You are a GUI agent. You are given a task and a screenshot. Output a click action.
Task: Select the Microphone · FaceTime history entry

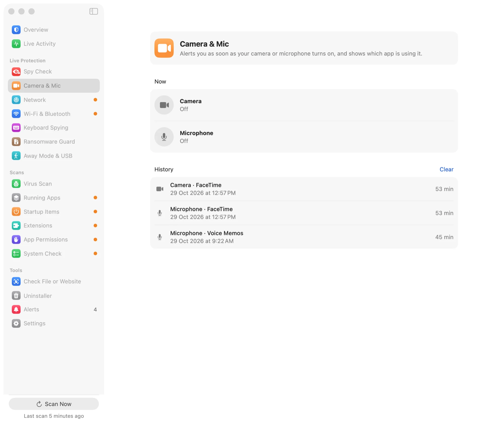coord(304,213)
